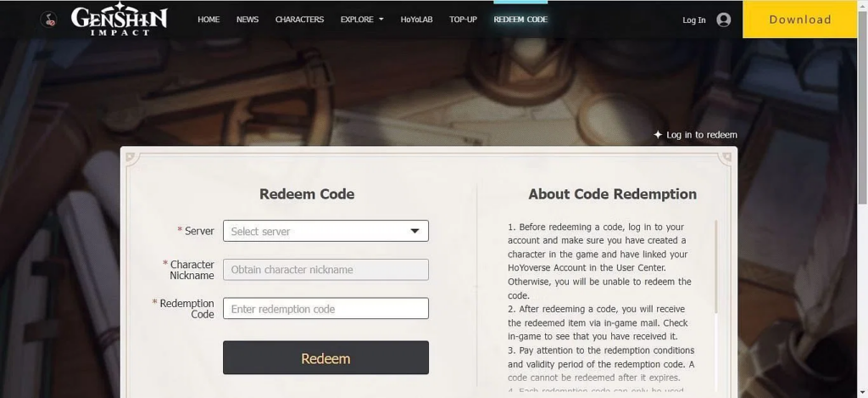Visit HoYoLAB from navigation bar

tap(416, 20)
